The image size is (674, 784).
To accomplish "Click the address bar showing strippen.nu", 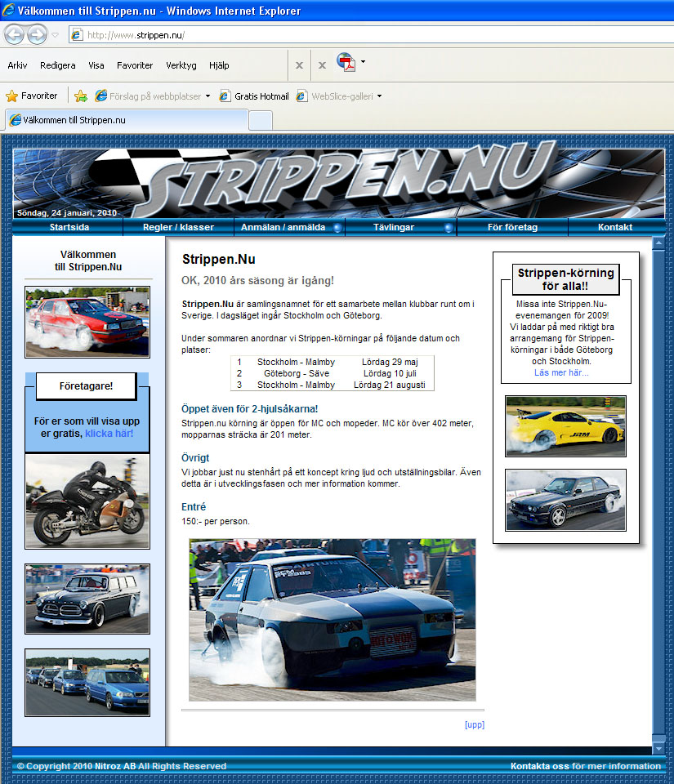I will point(371,35).
